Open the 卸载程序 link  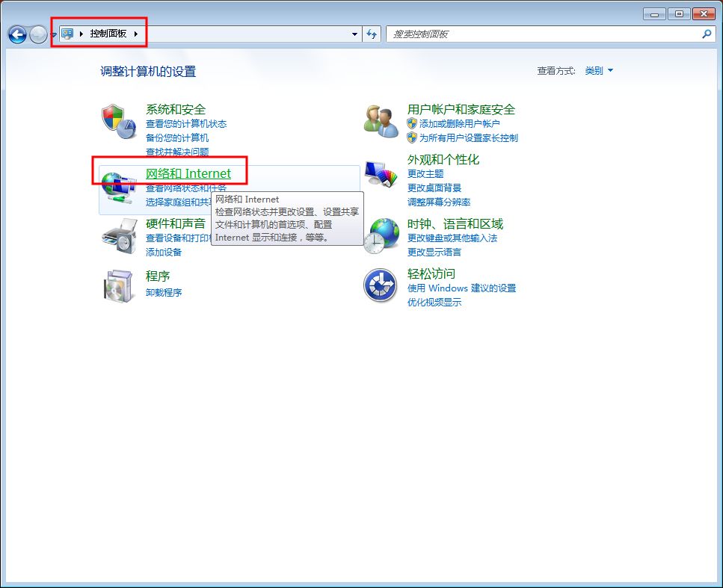(164, 292)
